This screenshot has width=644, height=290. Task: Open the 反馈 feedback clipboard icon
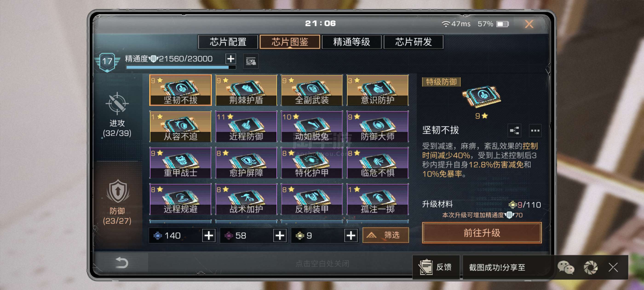[x=425, y=267]
